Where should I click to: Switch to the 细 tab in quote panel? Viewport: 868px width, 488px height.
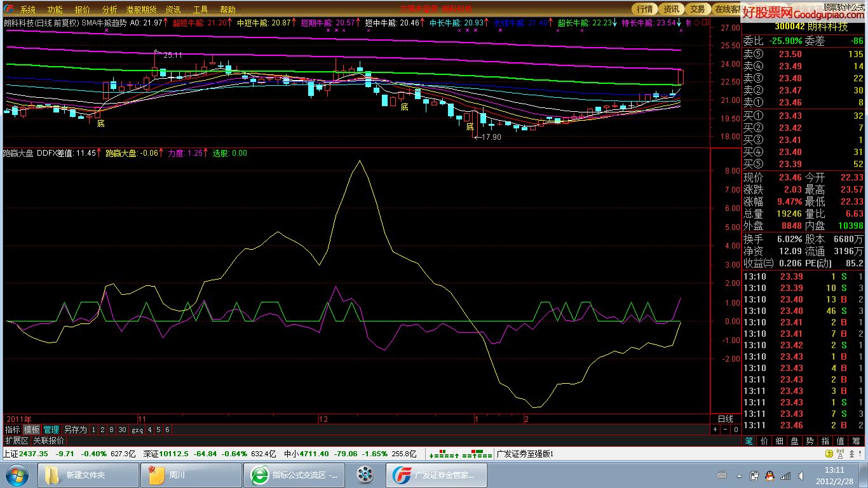pyautogui.click(x=780, y=440)
